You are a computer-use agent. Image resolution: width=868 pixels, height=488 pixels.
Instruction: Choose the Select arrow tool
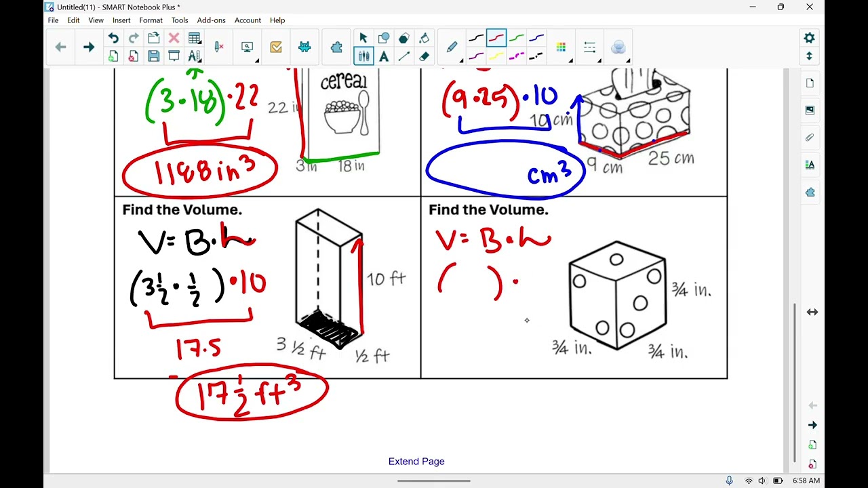pyautogui.click(x=363, y=38)
